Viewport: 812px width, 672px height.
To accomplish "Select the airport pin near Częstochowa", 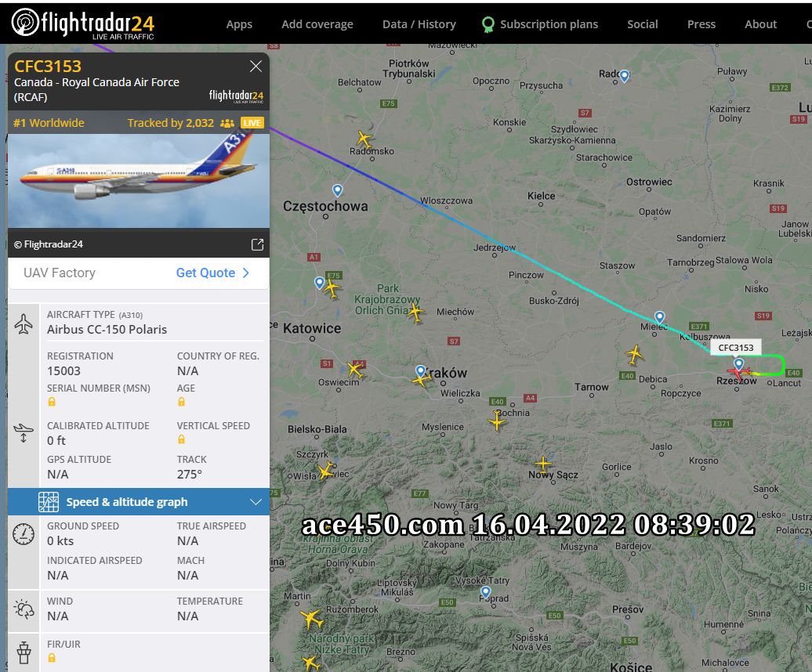I will pyautogui.click(x=338, y=190).
